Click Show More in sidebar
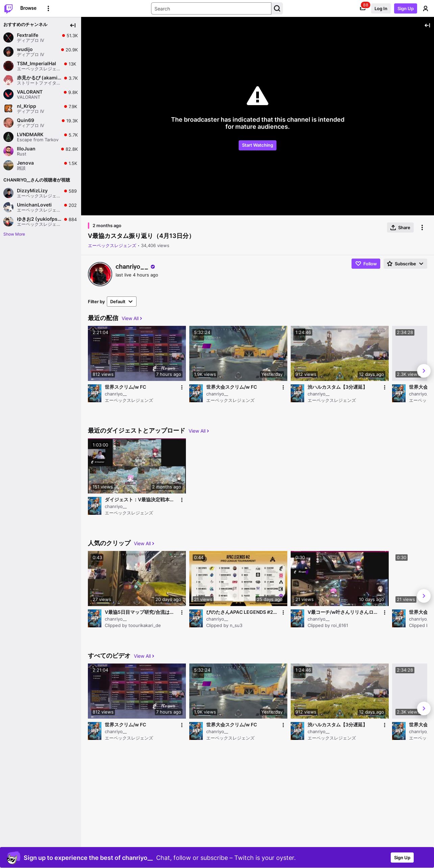The height and width of the screenshot is (868, 434). (x=14, y=234)
